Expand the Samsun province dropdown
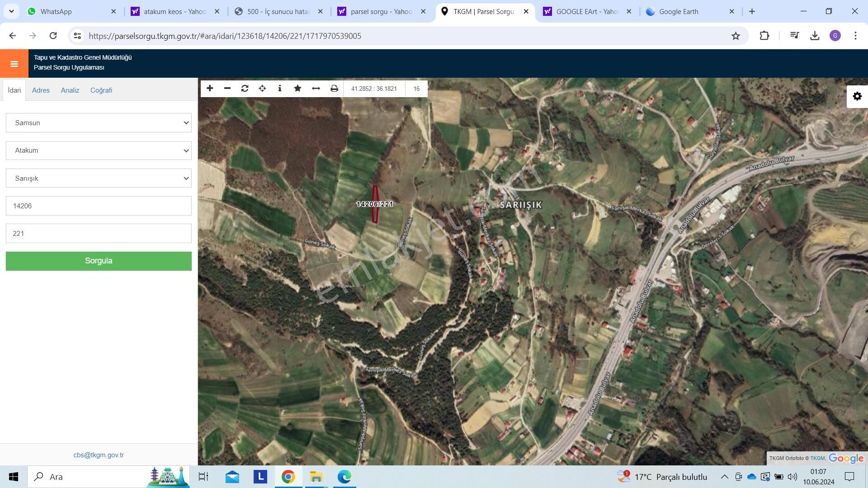The height and width of the screenshot is (488, 868). [99, 123]
